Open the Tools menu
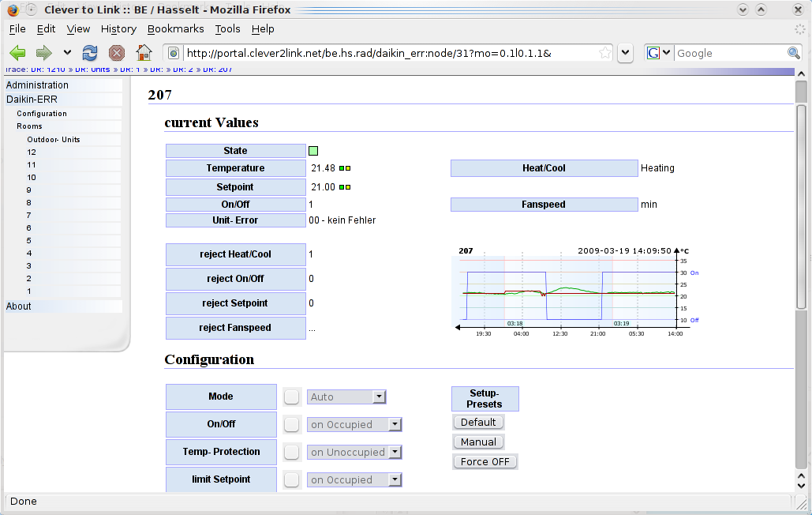Viewport: 812px width, 515px height. click(x=227, y=29)
